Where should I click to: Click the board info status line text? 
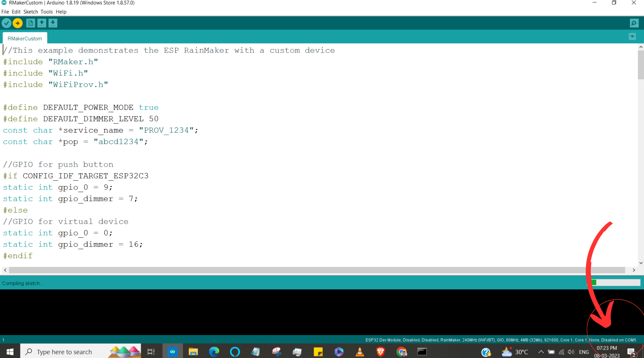pyautogui.click(x=501, y=340)
